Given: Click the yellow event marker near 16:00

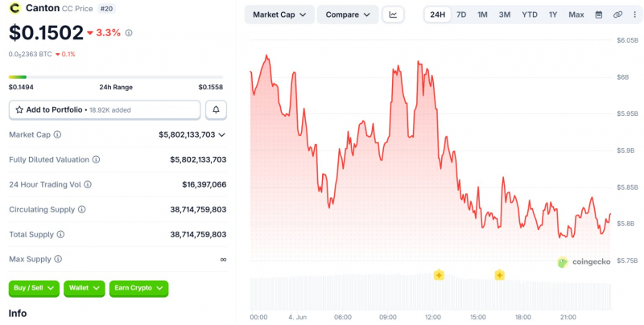Looking at the screenshot, I should pyautogui.click(x=499, y=275).
